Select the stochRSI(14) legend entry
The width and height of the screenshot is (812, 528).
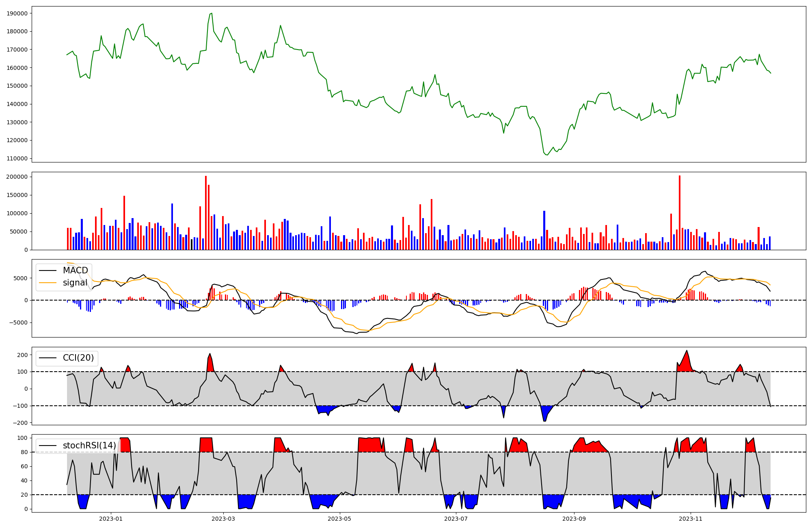point(89,446)
